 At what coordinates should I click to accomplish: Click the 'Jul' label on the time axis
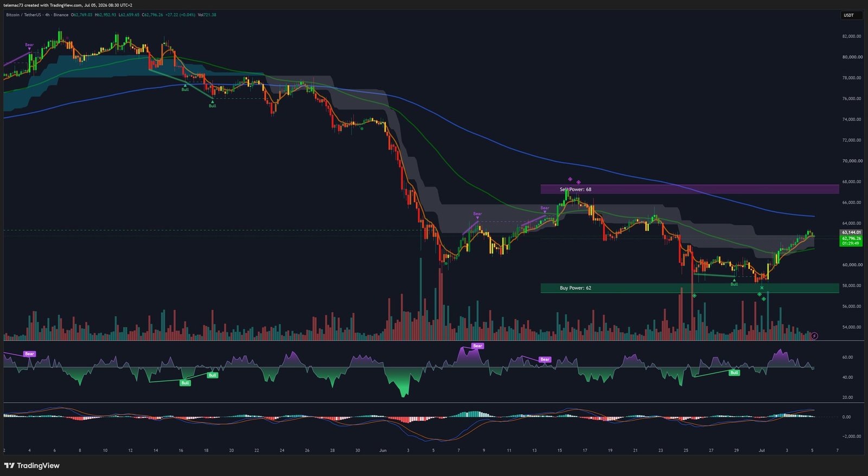[762, 451]
